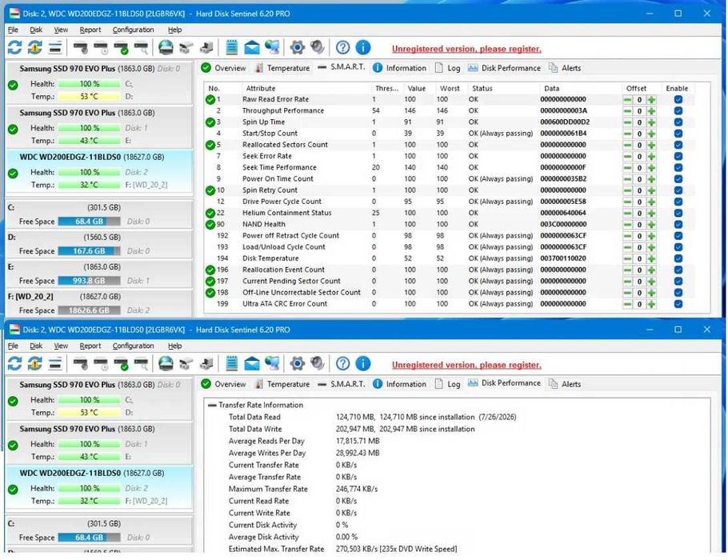Click the notepad report icon in the Disk Performance window toolbar
728x560 pixels.
pos(231,363)
